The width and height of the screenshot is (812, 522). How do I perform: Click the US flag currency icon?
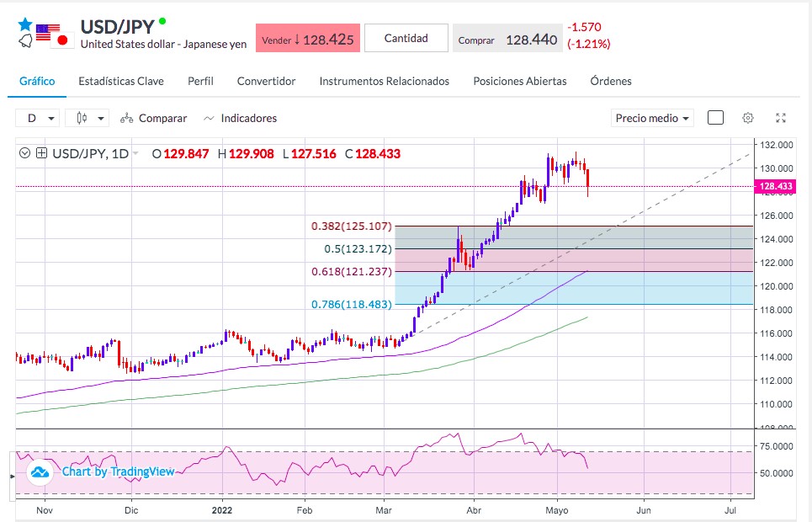48,32
